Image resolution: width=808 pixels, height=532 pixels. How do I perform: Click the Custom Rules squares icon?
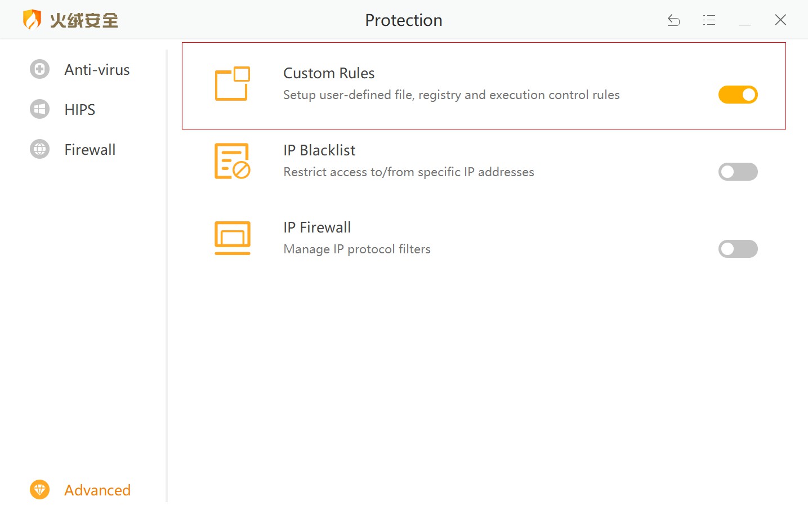232,84
